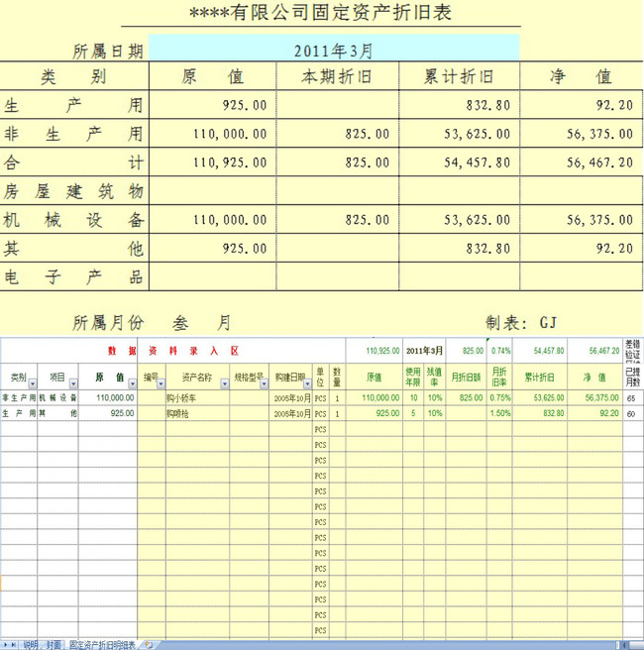Open the 项目 column filter dropdown

(73, 383)
